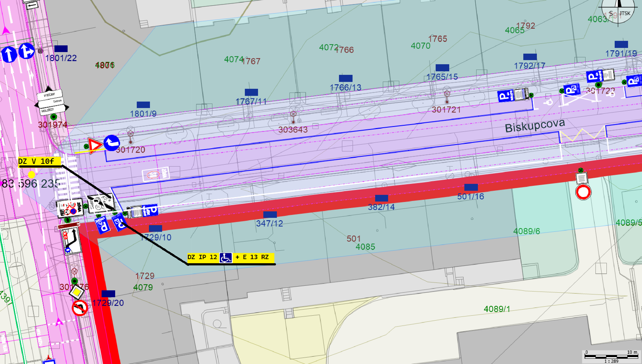Click the red no-entry circle sign

tap(583, 192)
